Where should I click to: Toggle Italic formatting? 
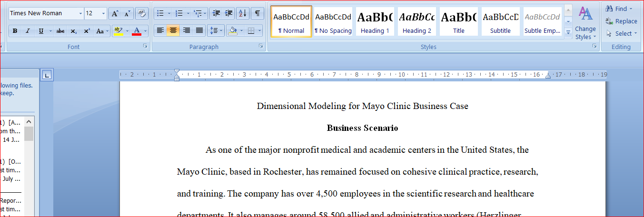pos(28,31)
